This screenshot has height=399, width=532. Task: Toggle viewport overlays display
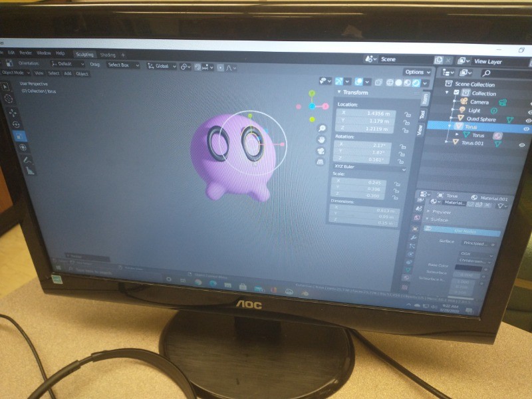click(358, 81)
